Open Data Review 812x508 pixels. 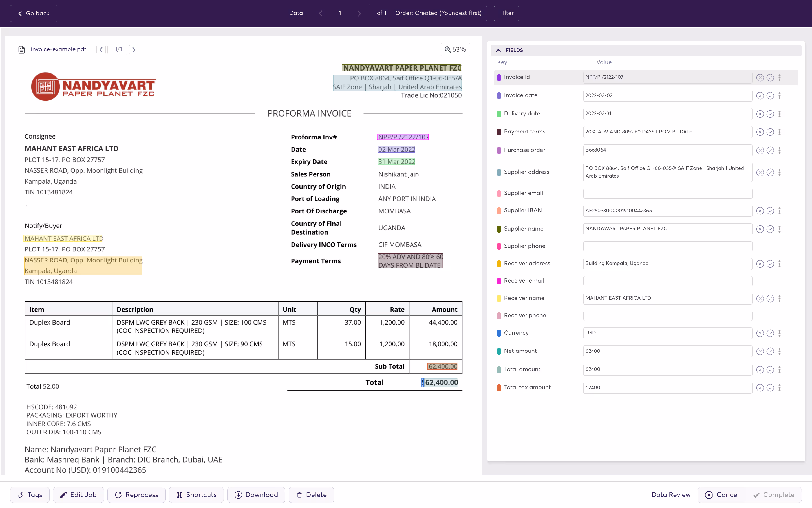(671, 494)
